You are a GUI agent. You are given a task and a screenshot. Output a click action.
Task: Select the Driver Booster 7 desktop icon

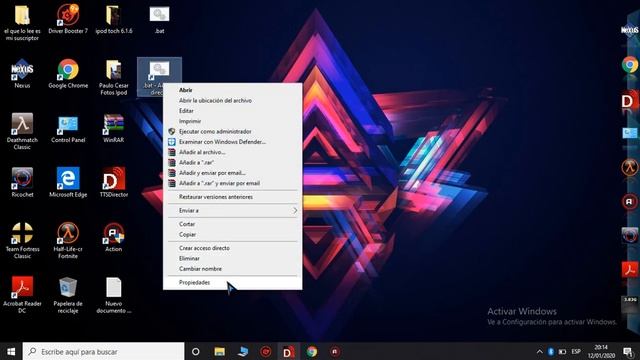[68, 19]
